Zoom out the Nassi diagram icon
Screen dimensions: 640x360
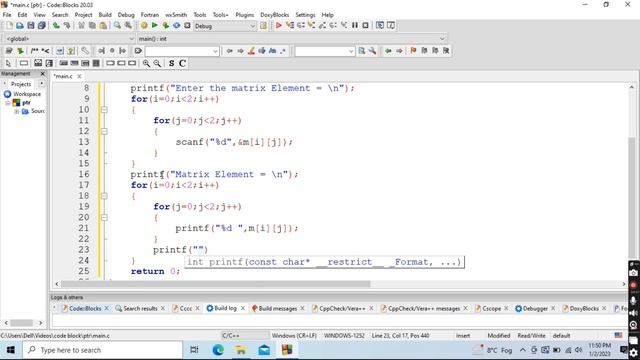coord(157,63)
